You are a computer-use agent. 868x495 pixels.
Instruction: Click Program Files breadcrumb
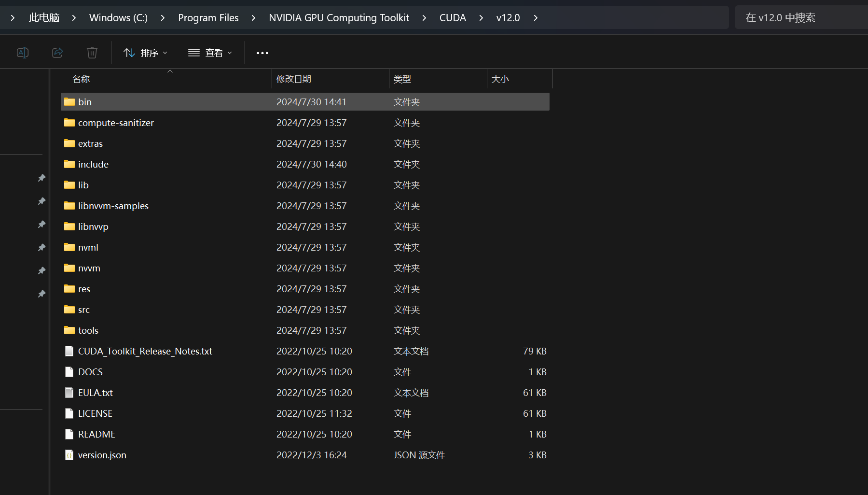pos(208,18)
